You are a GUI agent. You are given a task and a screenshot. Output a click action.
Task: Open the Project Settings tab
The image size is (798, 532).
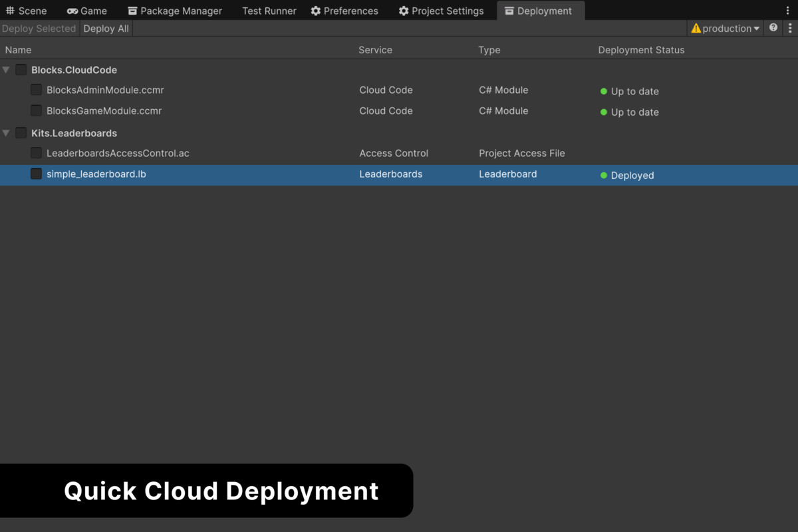[442, 11]
